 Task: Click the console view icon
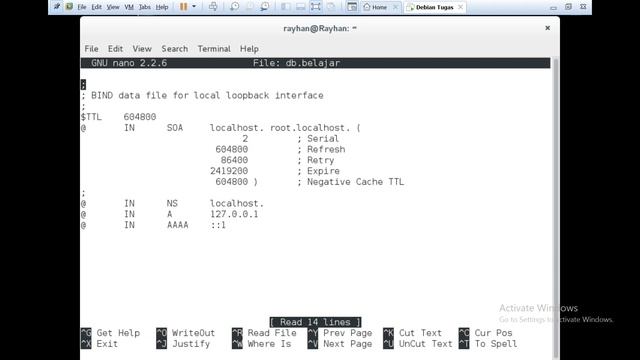pos(352,7)
